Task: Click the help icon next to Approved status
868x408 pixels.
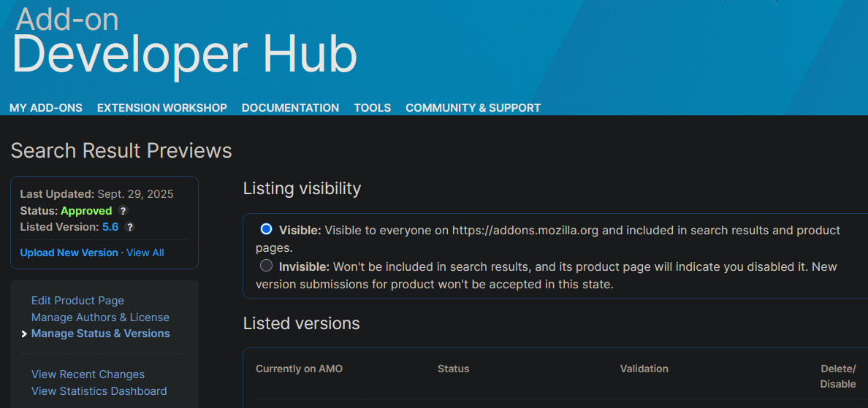Action: pyautogui.click(x=123, y=211)
